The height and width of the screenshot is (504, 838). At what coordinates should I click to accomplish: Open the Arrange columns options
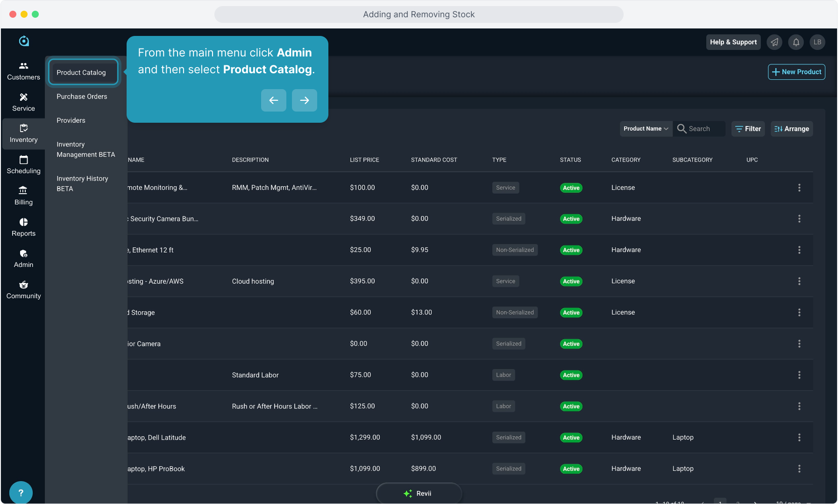click(791, 129)
